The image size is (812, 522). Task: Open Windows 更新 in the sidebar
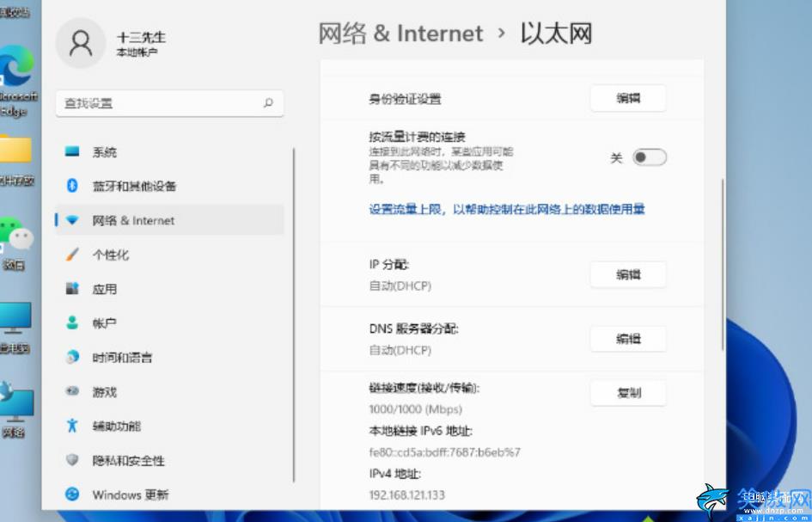(169, 494)
